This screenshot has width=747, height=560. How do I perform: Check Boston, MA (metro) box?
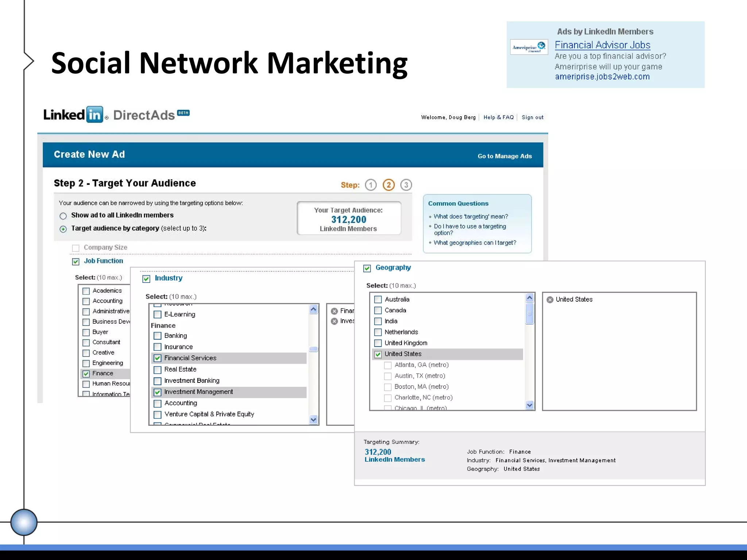(x=388, y=387)
